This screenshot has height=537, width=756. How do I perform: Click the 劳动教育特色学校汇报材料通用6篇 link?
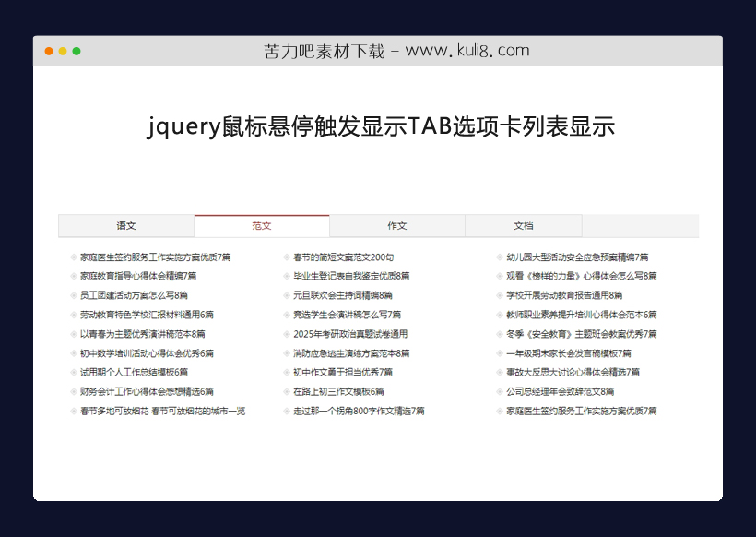(x=148, y=315)
